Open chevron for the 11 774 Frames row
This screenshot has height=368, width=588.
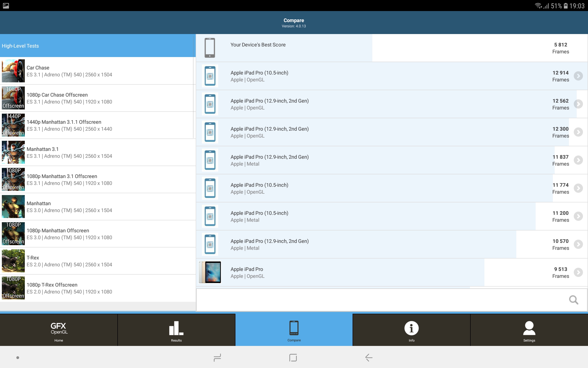[x=578, y=188]
